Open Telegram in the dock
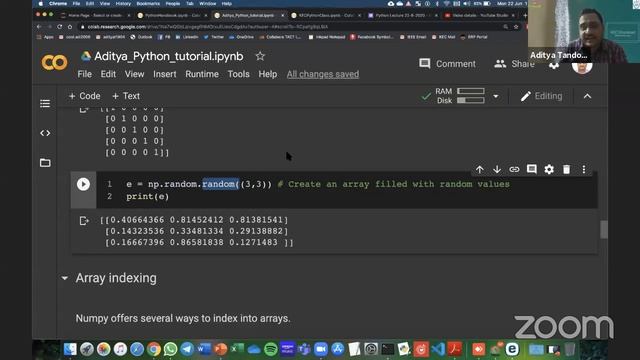The width and height of the screenshot is (640, 360). 187,349
